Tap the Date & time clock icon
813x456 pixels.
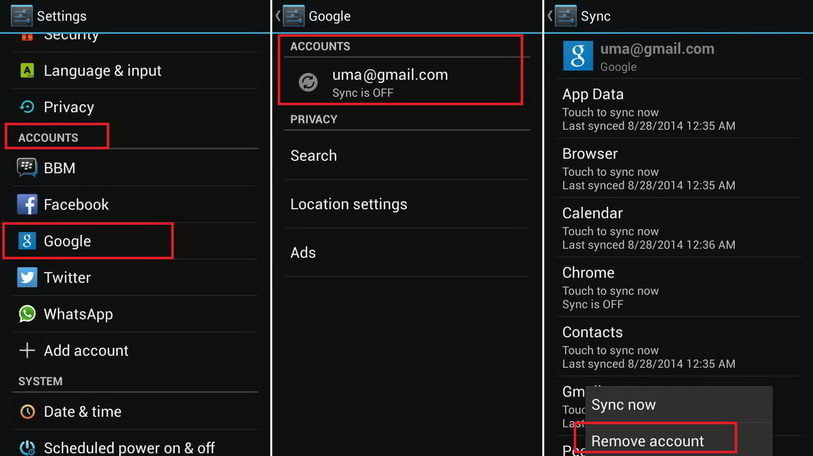[x=27, y=411]
